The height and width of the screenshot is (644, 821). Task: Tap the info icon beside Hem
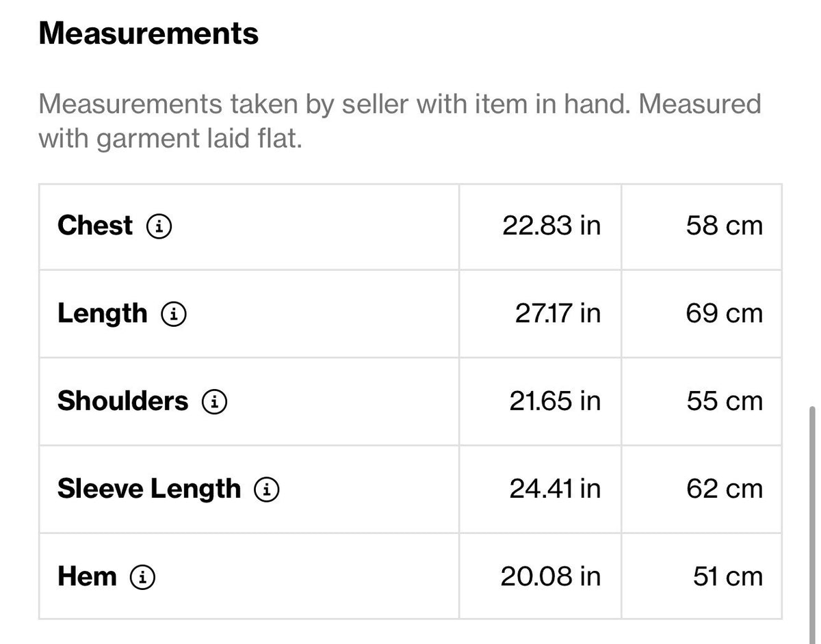(x=143, y=578)
